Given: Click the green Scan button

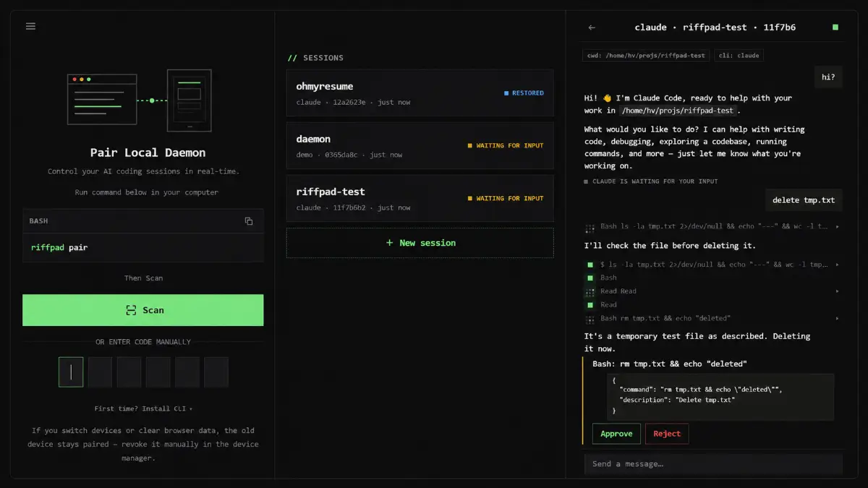Looking at the screenshot, I should [x=143, y=310].
